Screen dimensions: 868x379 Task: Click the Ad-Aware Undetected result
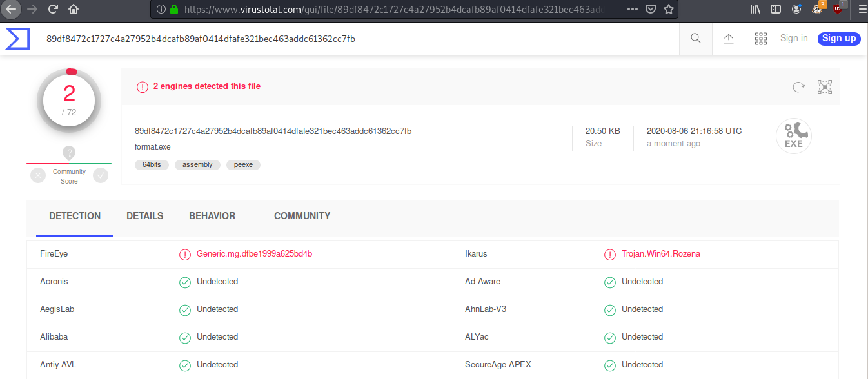(642, 282)
